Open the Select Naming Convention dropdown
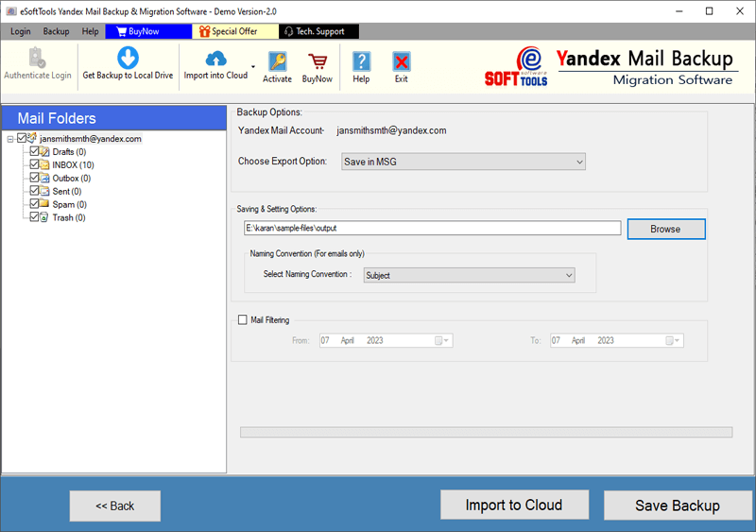The width and height of the screenshot is (756, 532). (x=469, y=275)
